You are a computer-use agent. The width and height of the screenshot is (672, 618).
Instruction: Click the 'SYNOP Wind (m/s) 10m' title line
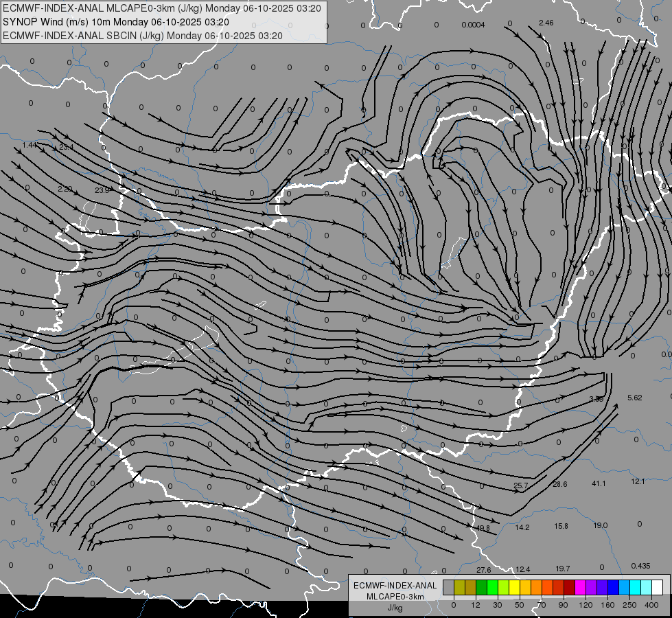click(116, 22)
